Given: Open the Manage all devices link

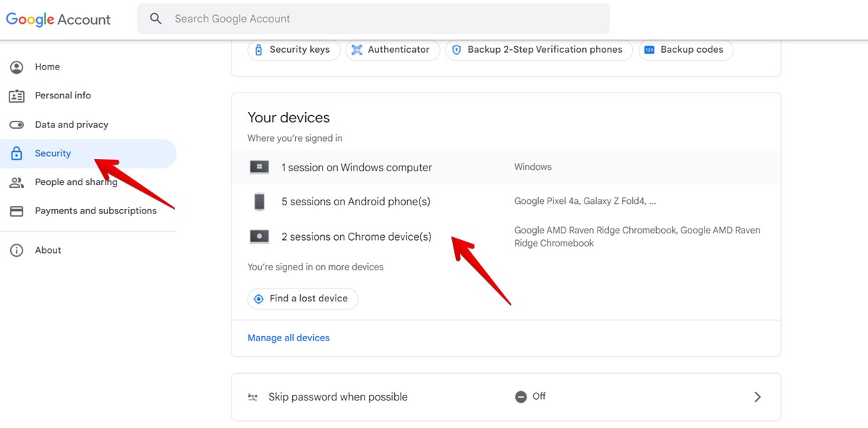Looking at the screenshot, I should click(288, 338).
